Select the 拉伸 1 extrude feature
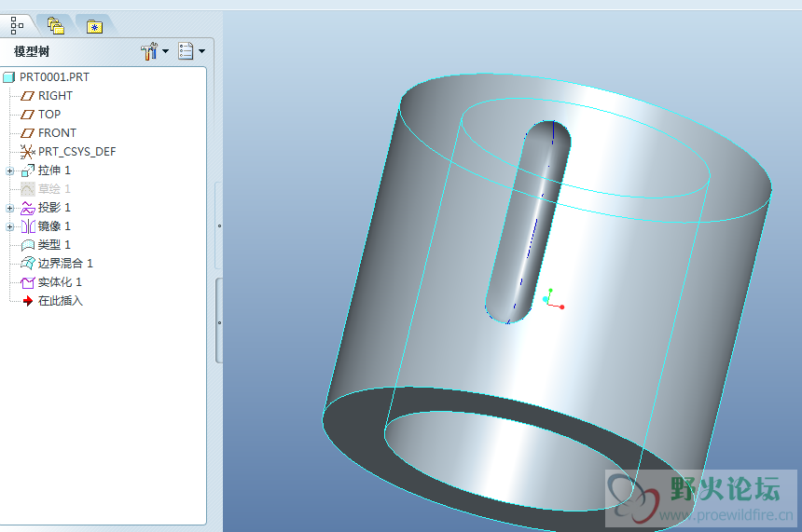 coord(54,171)
